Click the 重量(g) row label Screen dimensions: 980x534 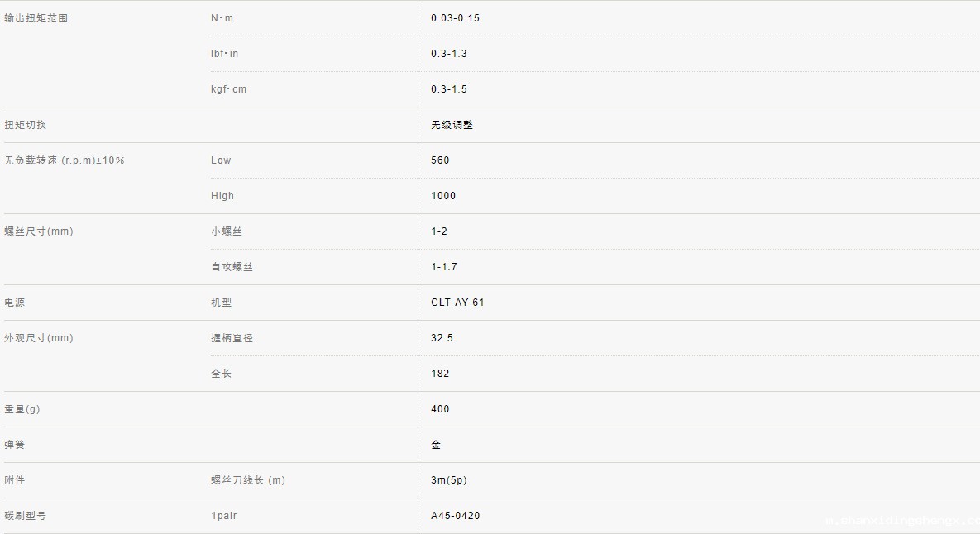coord(22,409)
